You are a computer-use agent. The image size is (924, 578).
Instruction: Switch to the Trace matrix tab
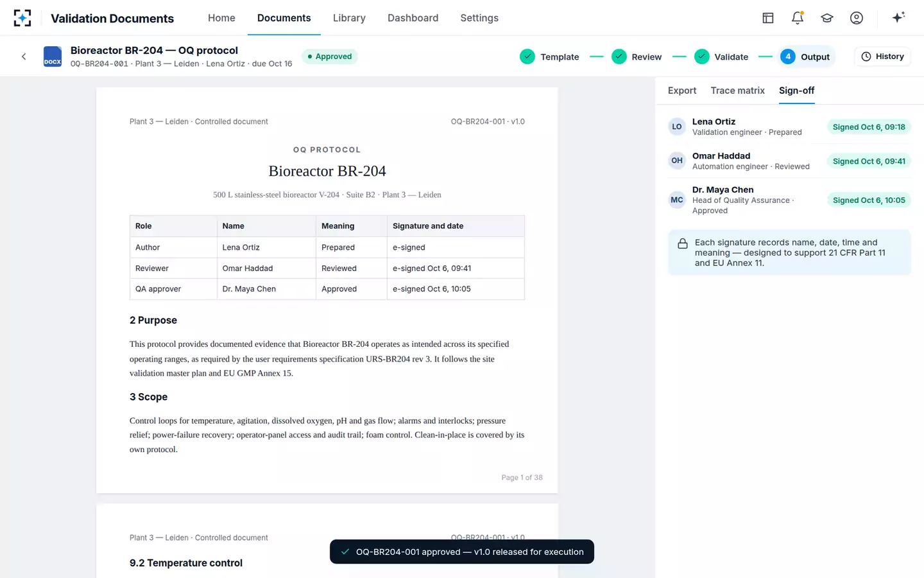(738, 91)
